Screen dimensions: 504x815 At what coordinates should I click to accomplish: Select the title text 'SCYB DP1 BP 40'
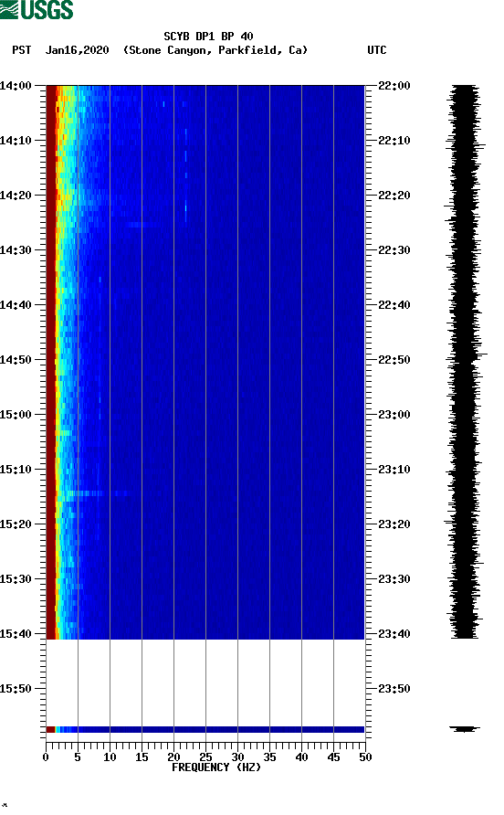tap(208, 37)
